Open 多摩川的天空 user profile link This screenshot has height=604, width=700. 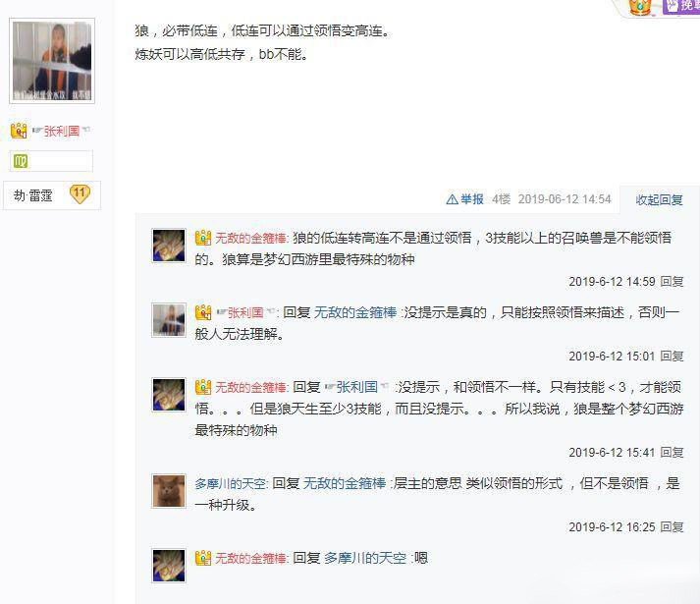pos(231,483)
